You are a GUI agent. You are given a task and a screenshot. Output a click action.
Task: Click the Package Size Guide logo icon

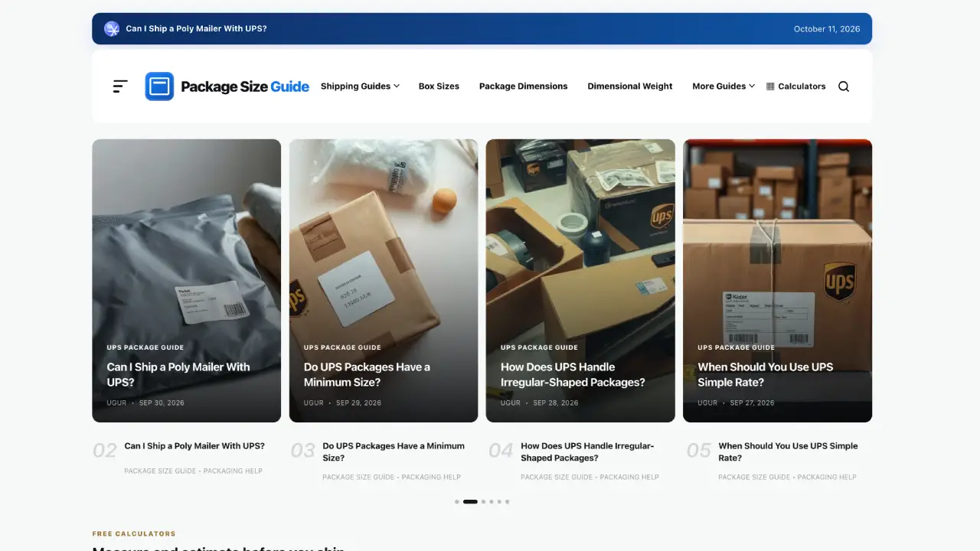(159, 86)
